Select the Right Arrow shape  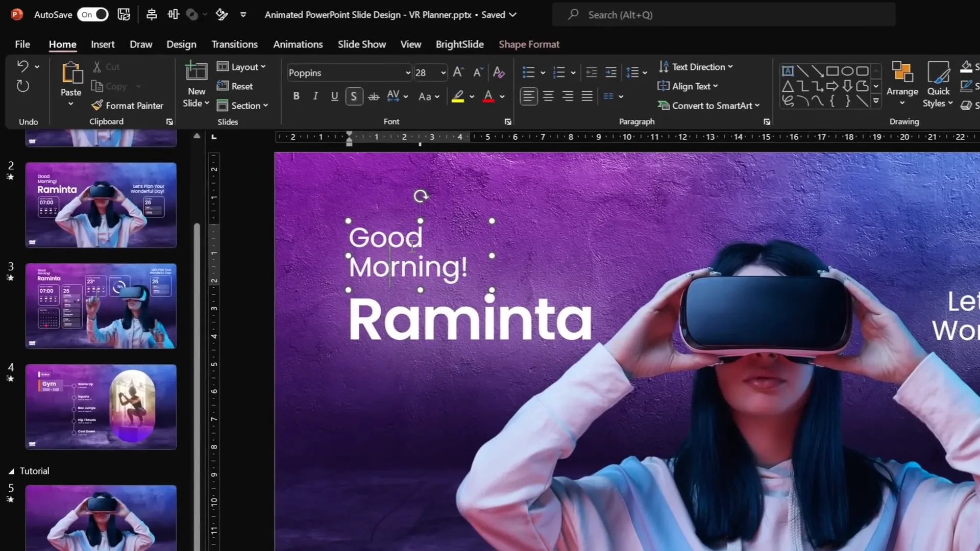832,86
